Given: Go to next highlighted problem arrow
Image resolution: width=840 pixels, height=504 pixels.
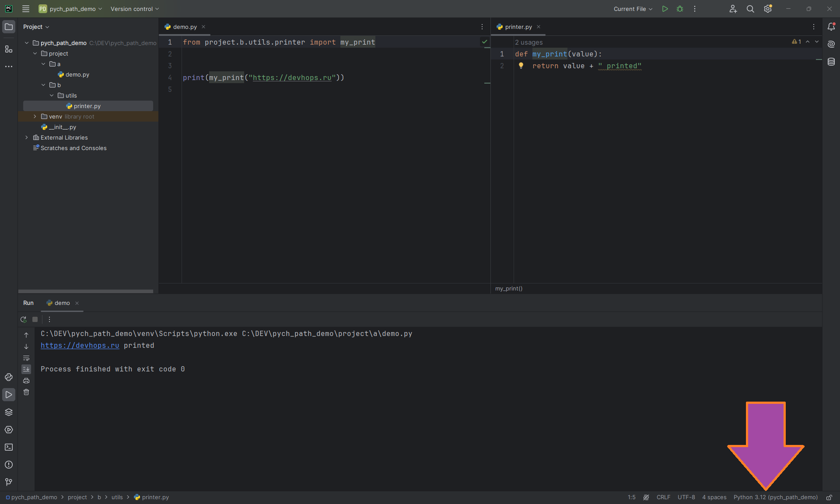Looking at the screenshot, I should [x=817, y=42].
